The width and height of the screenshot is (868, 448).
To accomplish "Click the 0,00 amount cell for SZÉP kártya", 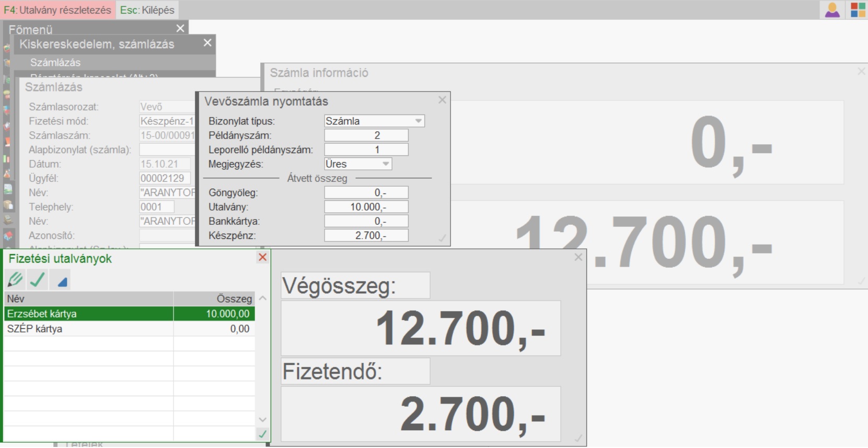I will point(214,329).
